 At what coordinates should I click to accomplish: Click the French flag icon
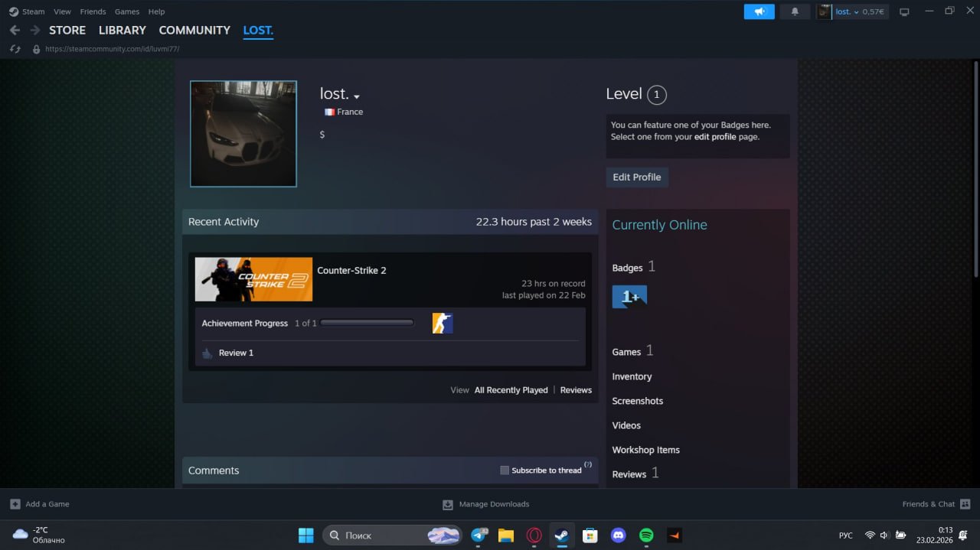(329, 112)
